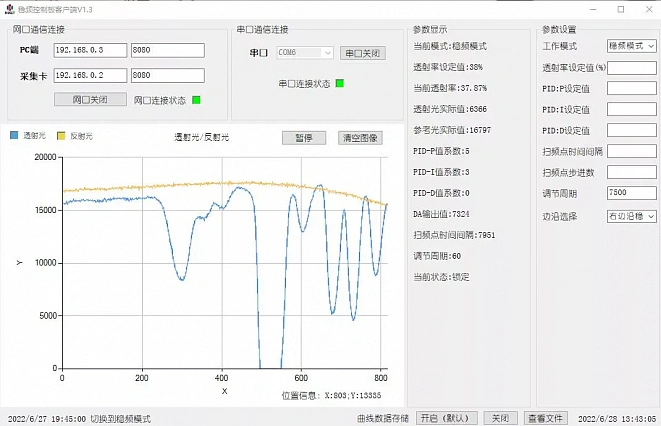This screenshot has height=426, width=661.
Task: Maximize the window
Action: pyautogui.click(x=621, y=9)
